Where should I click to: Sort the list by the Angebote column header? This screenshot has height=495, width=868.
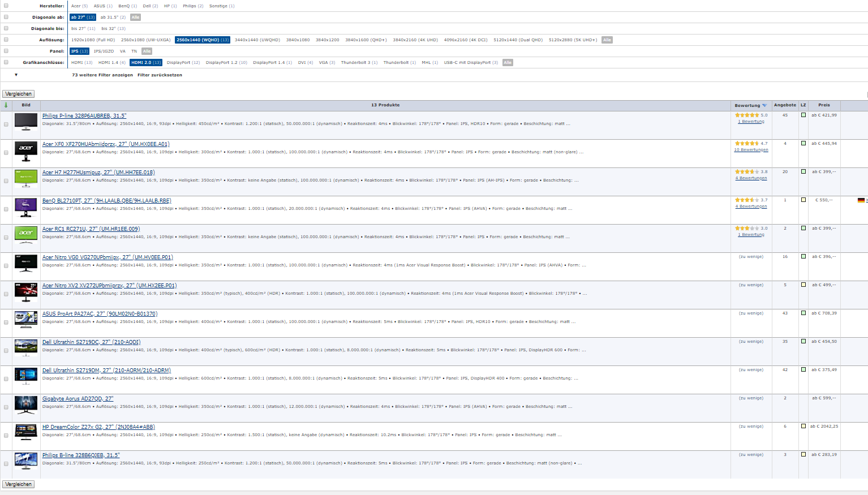(785, 105)
